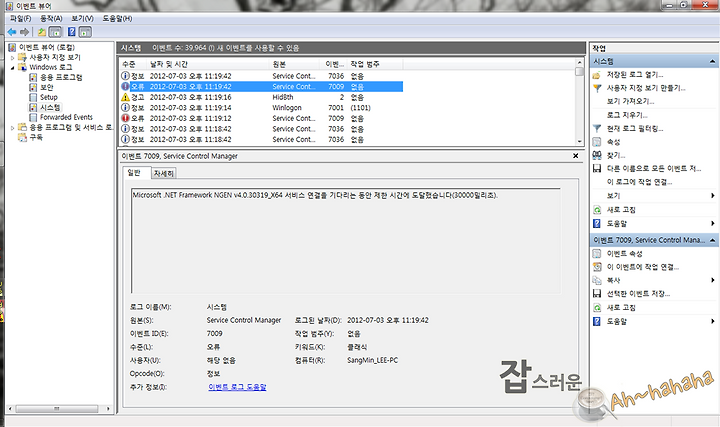Open the 이벤트 로그 도움말 link

coord(237,387)
